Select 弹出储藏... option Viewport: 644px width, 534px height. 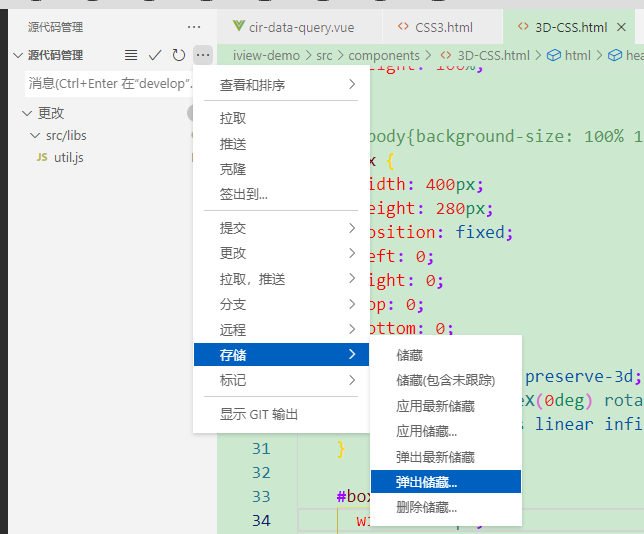(446, 481)
